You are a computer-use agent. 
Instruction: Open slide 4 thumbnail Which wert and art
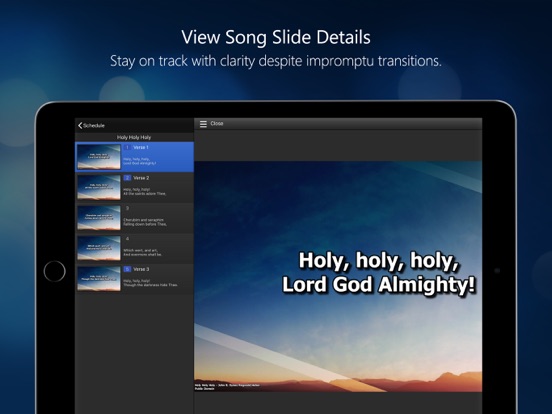(x=99, y=248)
